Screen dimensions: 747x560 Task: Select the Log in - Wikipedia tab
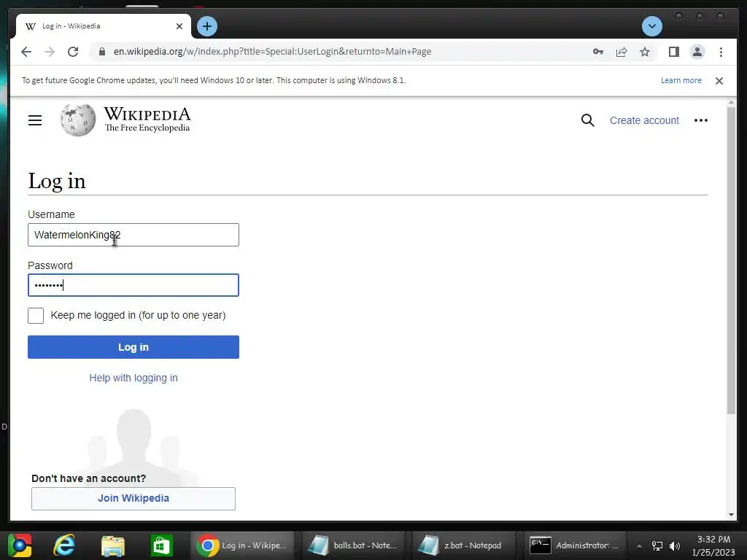tap(104, 26)
